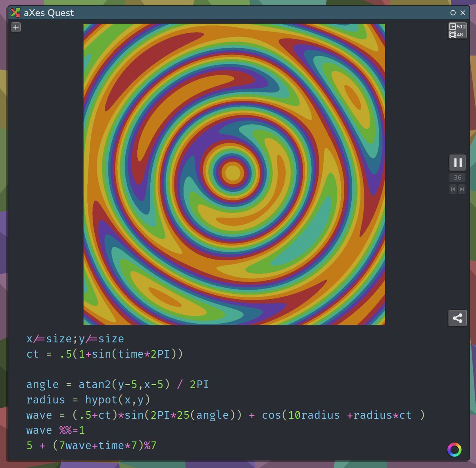Click the circle maximize button in title bar
This screenshot has height=468, width=476.
(x=453, y=13)
